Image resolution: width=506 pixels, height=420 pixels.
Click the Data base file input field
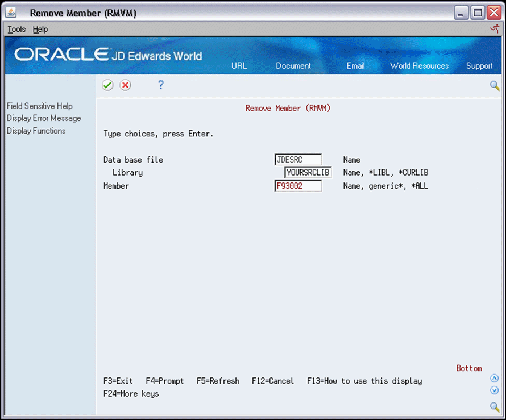pos(298,160)
